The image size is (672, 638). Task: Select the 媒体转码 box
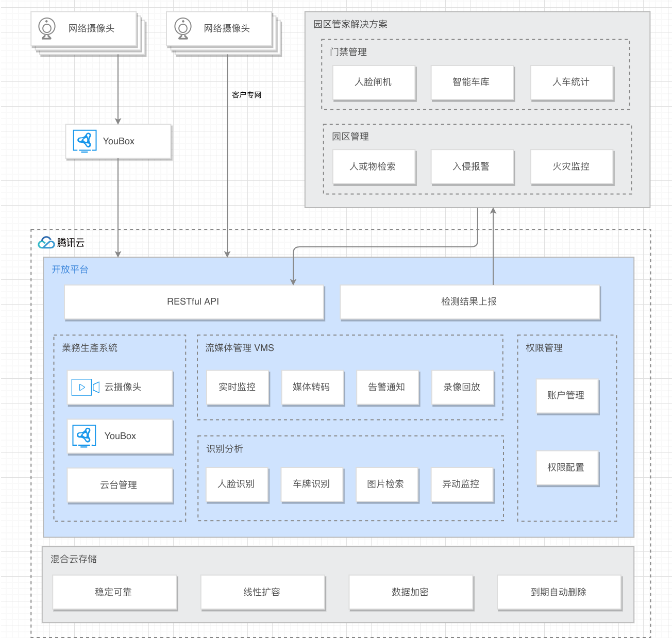coord(312,387)
